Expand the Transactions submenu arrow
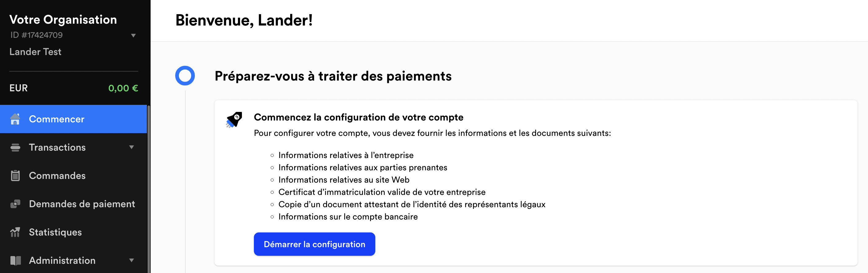Image resolution: width=868 pixels, height=273 pixels. [x=132, y=147]
